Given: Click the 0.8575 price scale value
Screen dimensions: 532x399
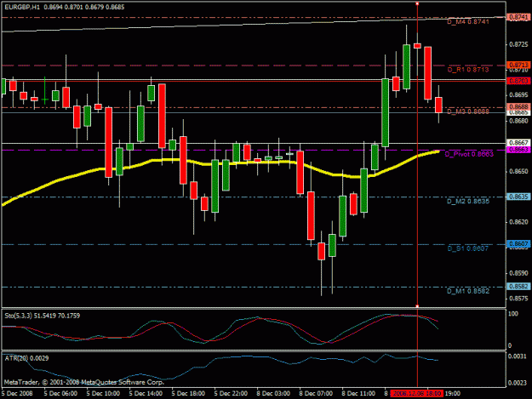Looking at the screenshot, I should (518, 299).
